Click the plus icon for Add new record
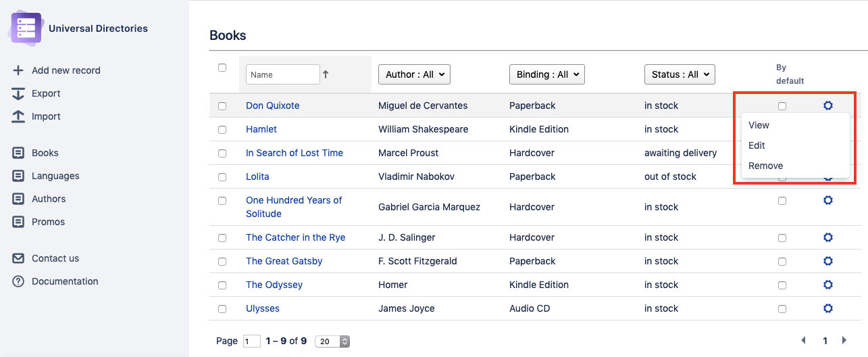868x357 pixels. click(18, 70)
